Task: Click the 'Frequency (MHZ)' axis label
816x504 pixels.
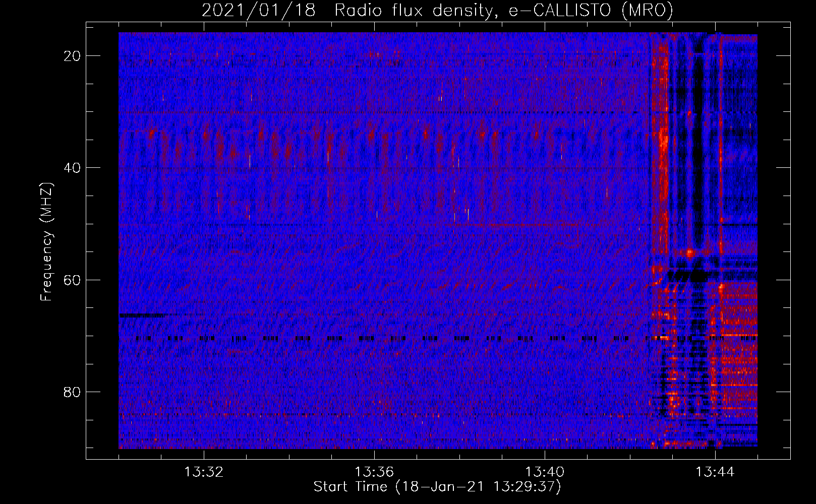Action: 46,241
